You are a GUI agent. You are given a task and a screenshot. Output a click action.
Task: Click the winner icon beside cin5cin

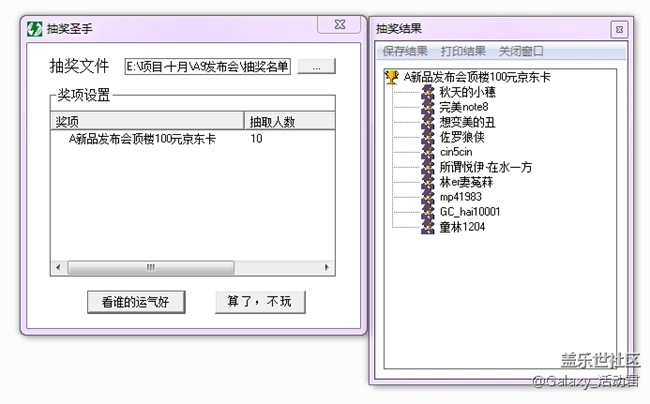pyautogui.click(x=429, y=152)
